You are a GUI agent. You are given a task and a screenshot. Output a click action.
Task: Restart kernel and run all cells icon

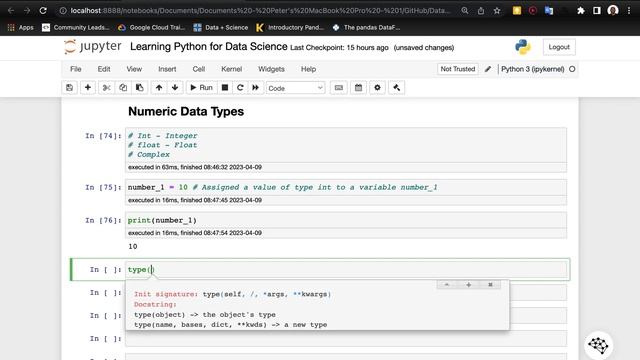tap(256, 88)
